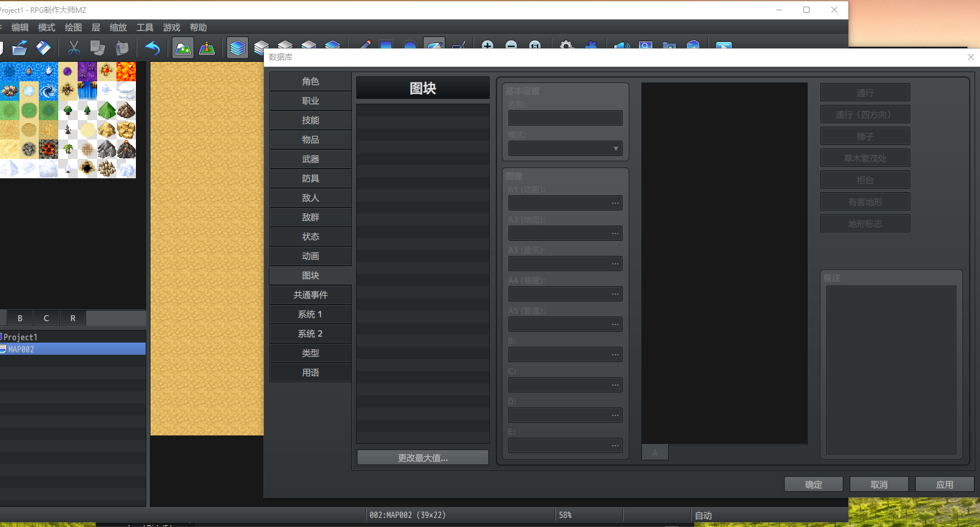
Task: Switch to event editing mode icon
Action: click(207, 48)
